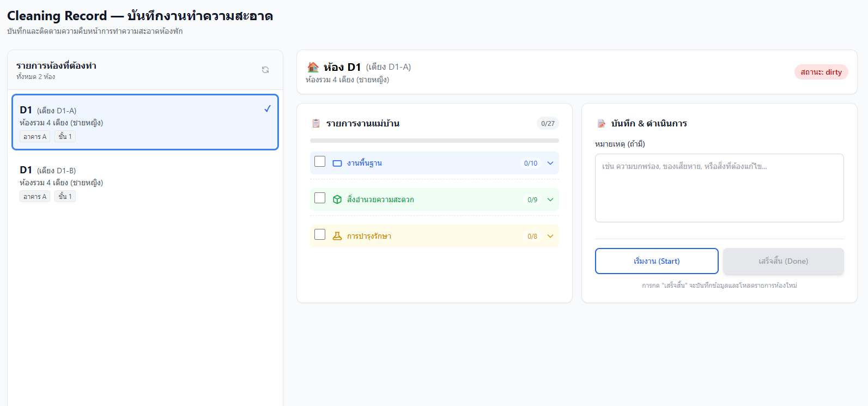
Task: Click into the หมายเหตุ notes text area
Action: pyautogui.click(x=719, y=188)
